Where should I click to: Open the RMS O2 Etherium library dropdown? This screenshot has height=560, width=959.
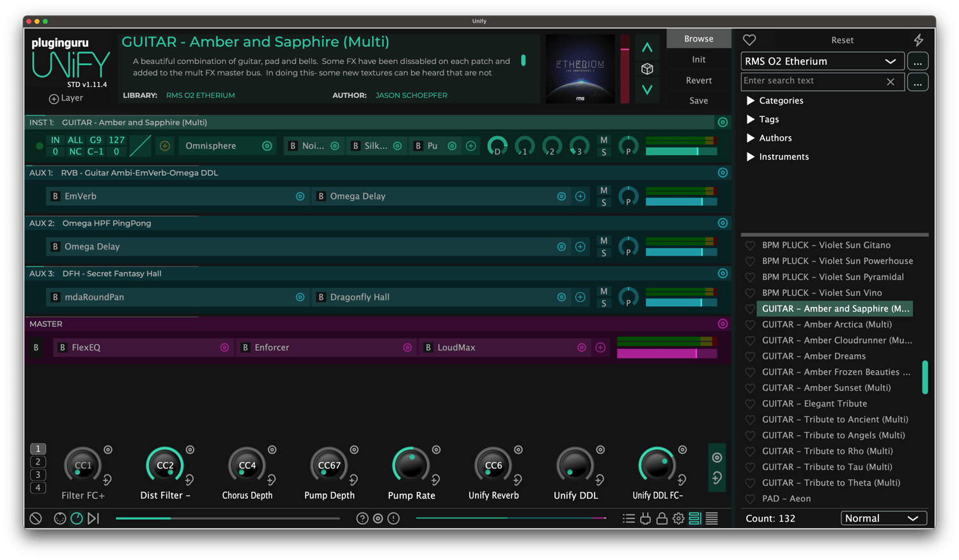click(822, 61)
